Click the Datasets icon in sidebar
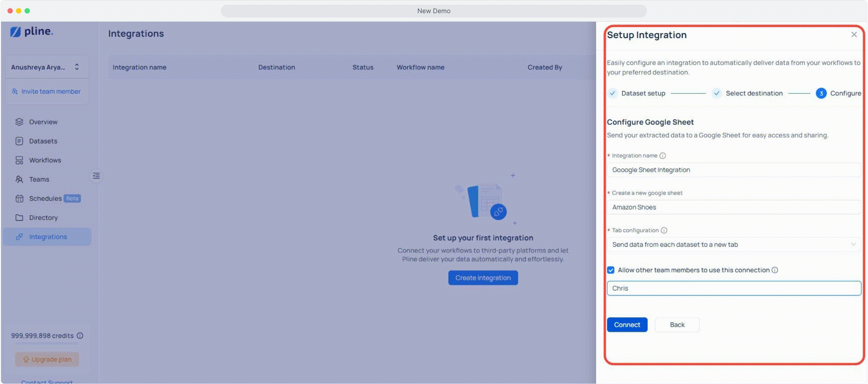This screenshot has height=384, width=868. (x=19, y=141)
